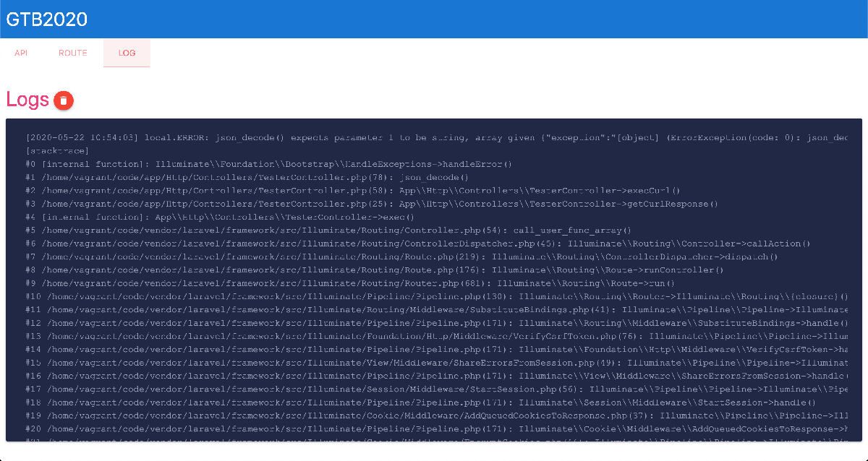Click stack line #9 Router.php(681)

click(349, 283)
